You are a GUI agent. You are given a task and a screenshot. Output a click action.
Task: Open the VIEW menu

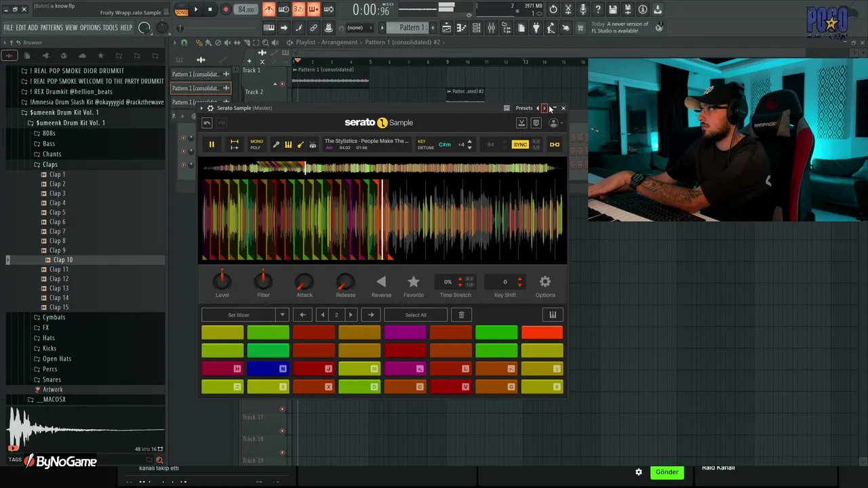(x=71, y=28)
